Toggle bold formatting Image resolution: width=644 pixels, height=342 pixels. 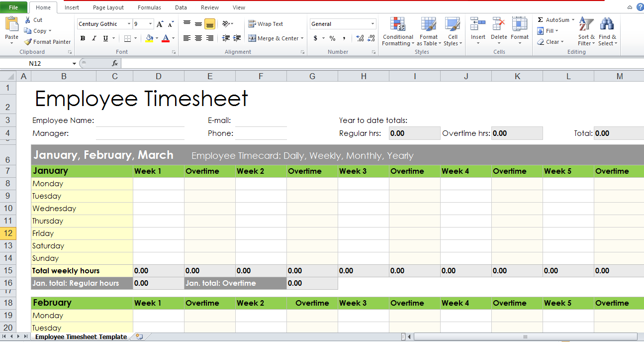(83, 38)
